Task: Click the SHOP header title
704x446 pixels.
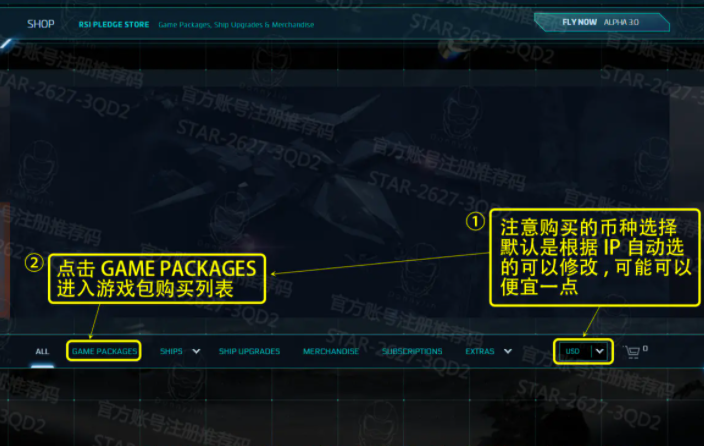Action: (x=40, y=24)
